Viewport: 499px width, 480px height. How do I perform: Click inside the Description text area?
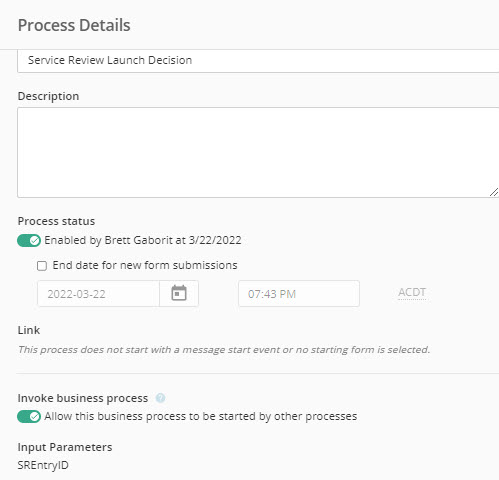(x=258, y=153)
